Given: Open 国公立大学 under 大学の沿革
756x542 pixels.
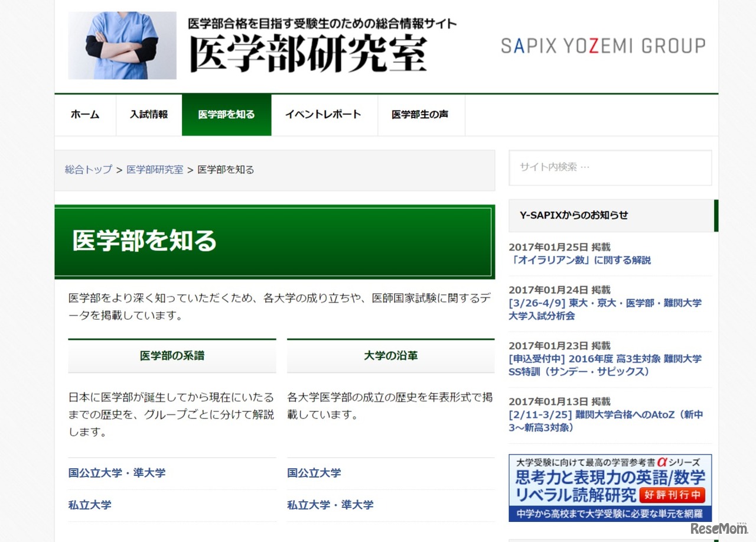Looking at the screenshot, I should click(x=314, y=473).
